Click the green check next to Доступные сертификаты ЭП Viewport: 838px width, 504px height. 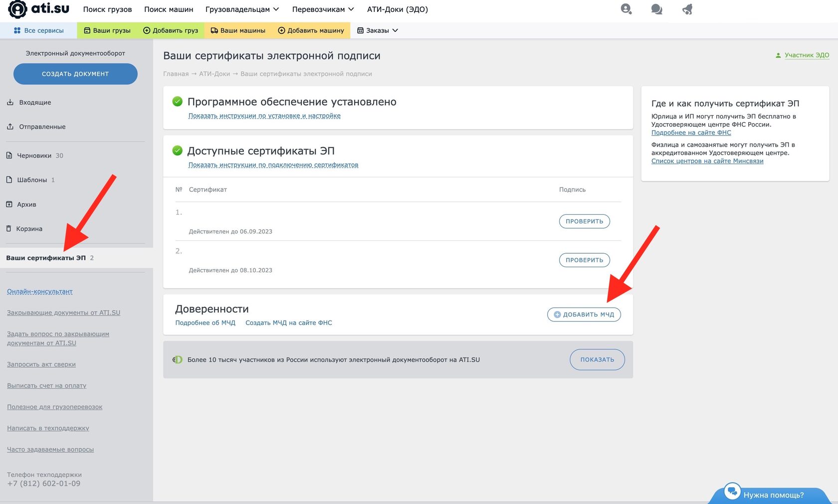click(177, 151)
